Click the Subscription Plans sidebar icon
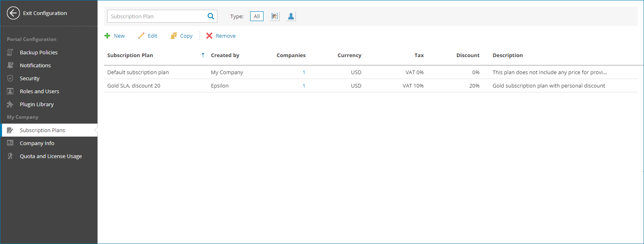 [x=10, y=130]
